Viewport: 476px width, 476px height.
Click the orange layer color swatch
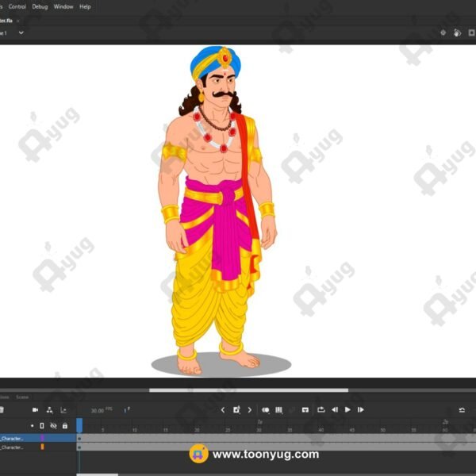coord(42,447)
